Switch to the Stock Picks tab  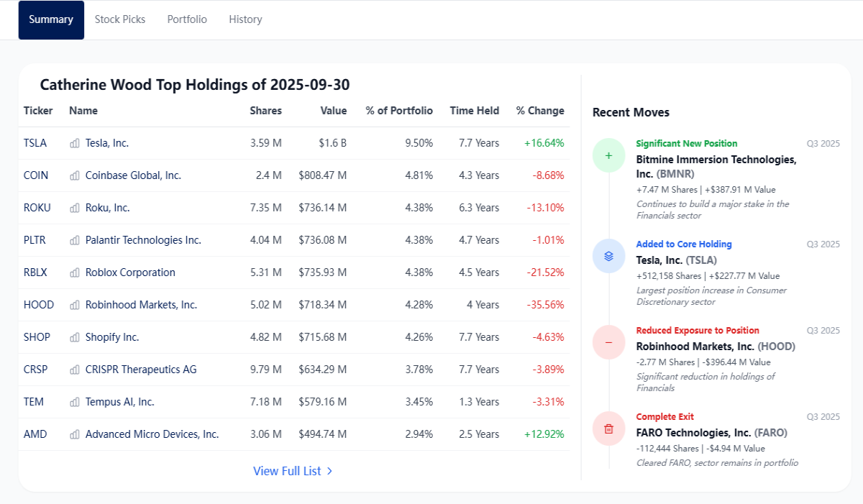click(120, 19)
